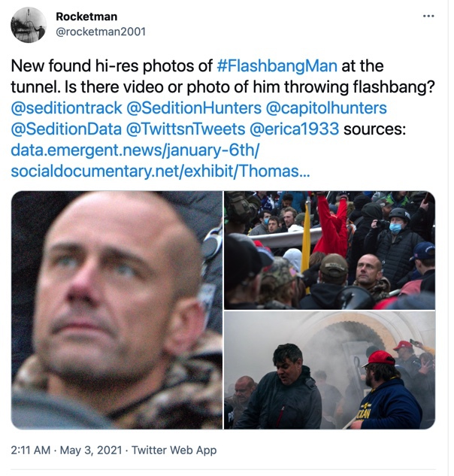
Task: Visit the @seditiontrack mention
Action: pyautogui.click(x=66, y=108)
